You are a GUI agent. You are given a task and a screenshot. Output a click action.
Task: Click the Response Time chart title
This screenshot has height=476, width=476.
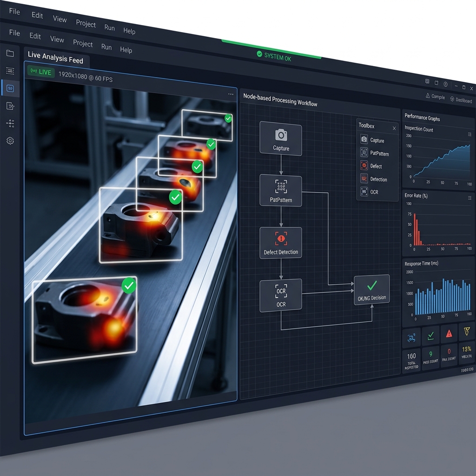pyautogui.click(x=421, y=264)
